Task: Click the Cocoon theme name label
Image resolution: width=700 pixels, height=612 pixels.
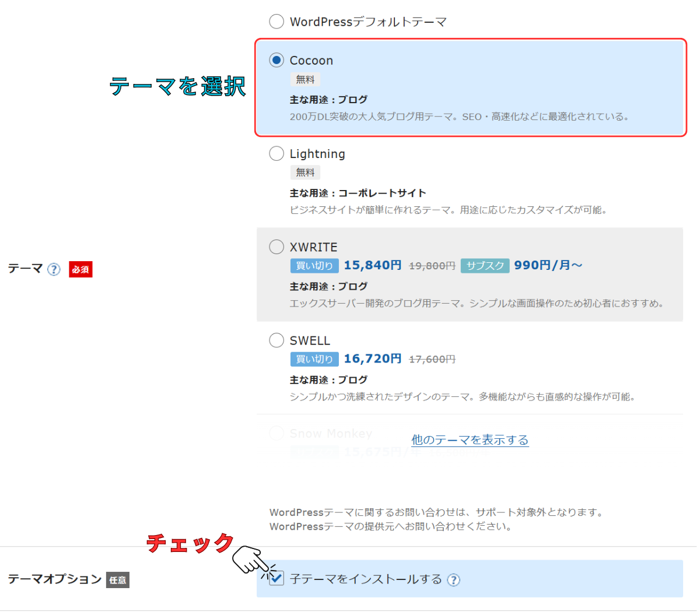Action: point(311,60)
